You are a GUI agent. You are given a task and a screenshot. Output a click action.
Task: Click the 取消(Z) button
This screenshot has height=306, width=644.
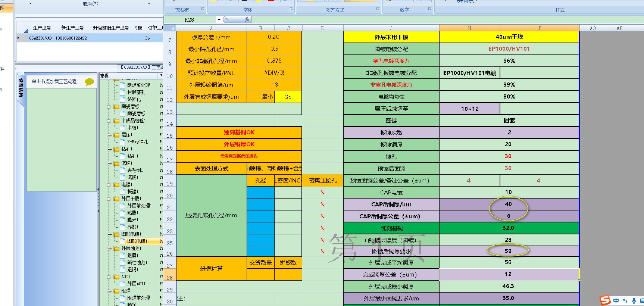[x=90, y=4]
